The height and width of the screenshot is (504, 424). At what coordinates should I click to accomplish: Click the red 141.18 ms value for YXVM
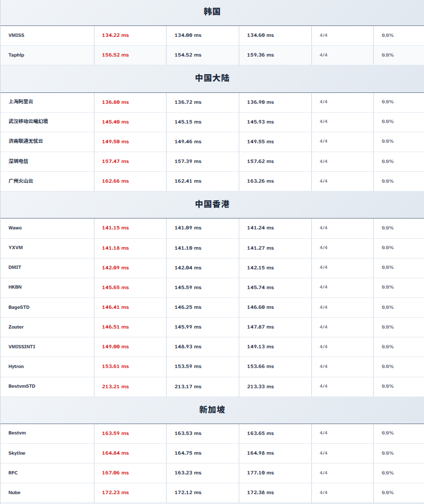pyautogui.click(x=115, y=248)
